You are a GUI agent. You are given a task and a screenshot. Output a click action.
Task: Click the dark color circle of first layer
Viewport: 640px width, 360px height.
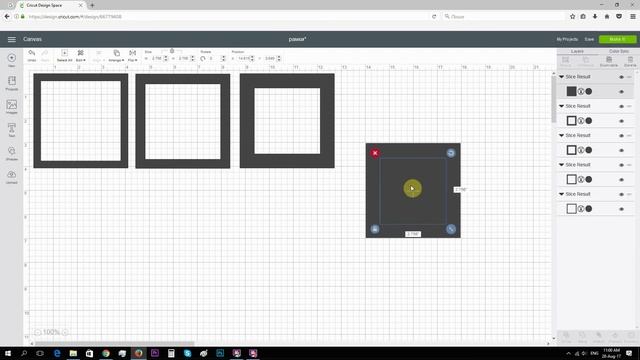(589, 91)
